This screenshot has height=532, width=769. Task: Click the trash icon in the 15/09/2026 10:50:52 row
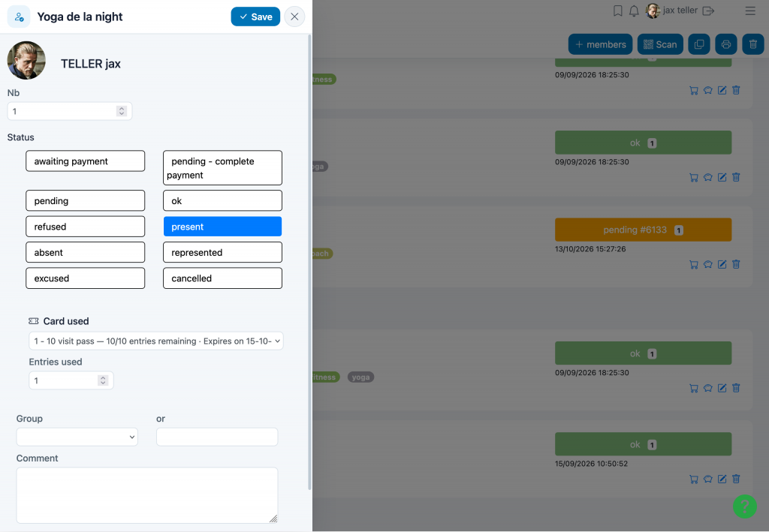736,479
